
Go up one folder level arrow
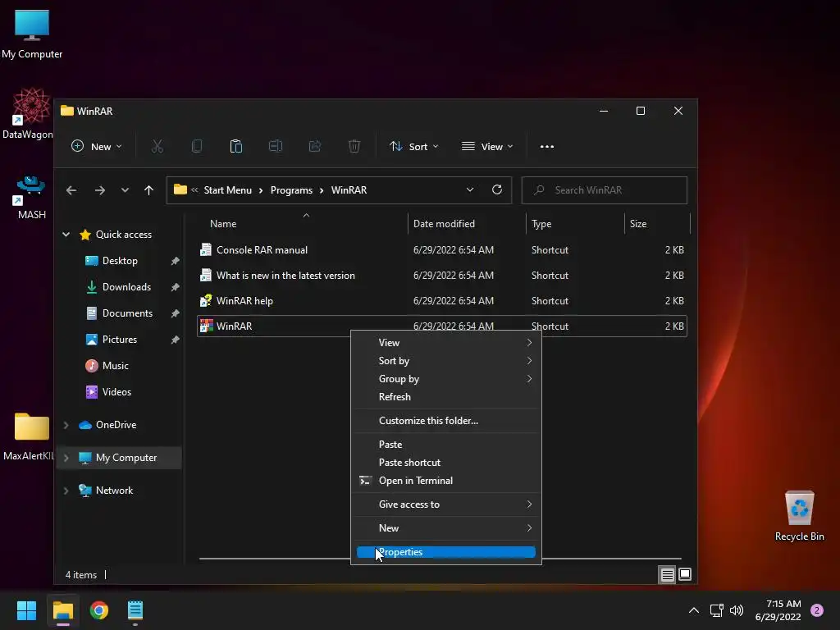(149, 190)
